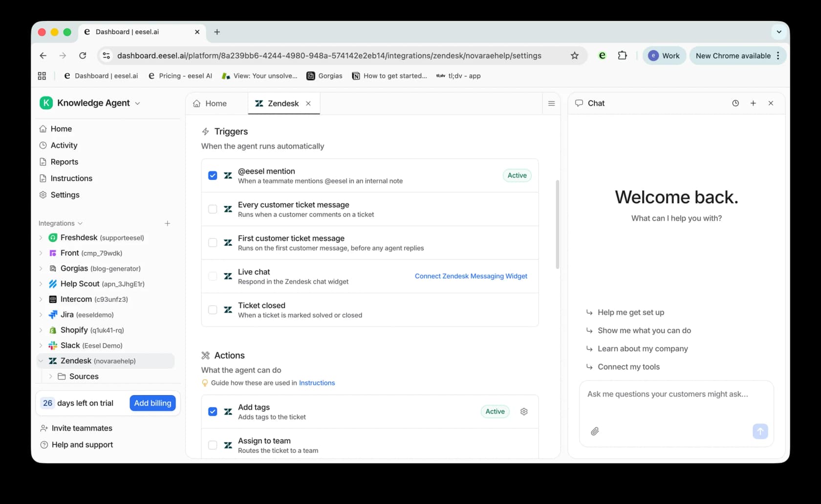The height and width of the screenshot is (504, 821).
Task: Click the Gorgias integration icon in sidebar
Action: click(53, 269)
